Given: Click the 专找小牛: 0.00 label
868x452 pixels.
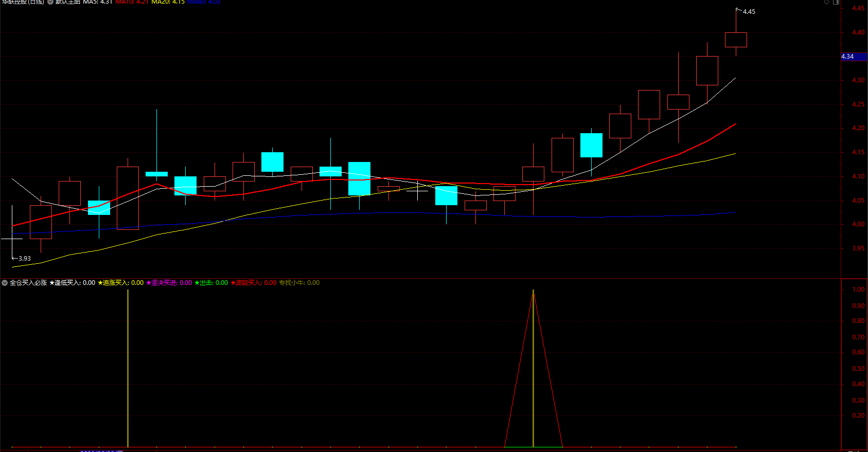Looking at the screenshot, I should point(299,283).
